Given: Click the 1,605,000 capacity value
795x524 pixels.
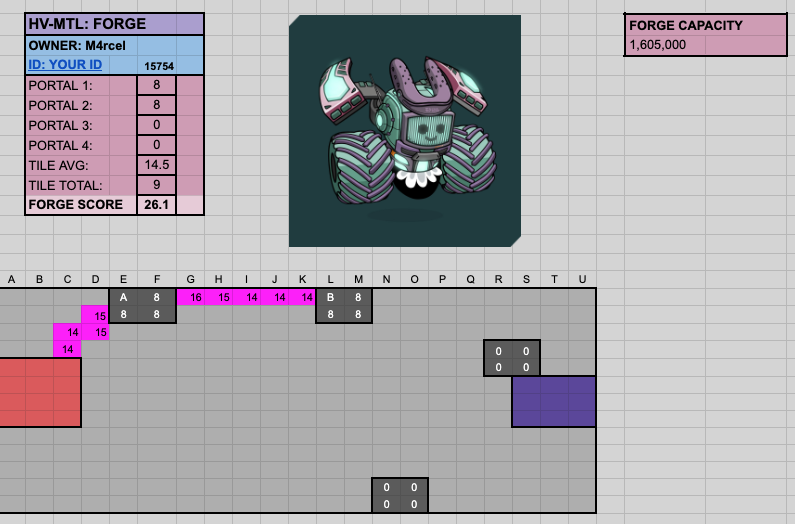Looking at the screenshot, I should [658, 45].
